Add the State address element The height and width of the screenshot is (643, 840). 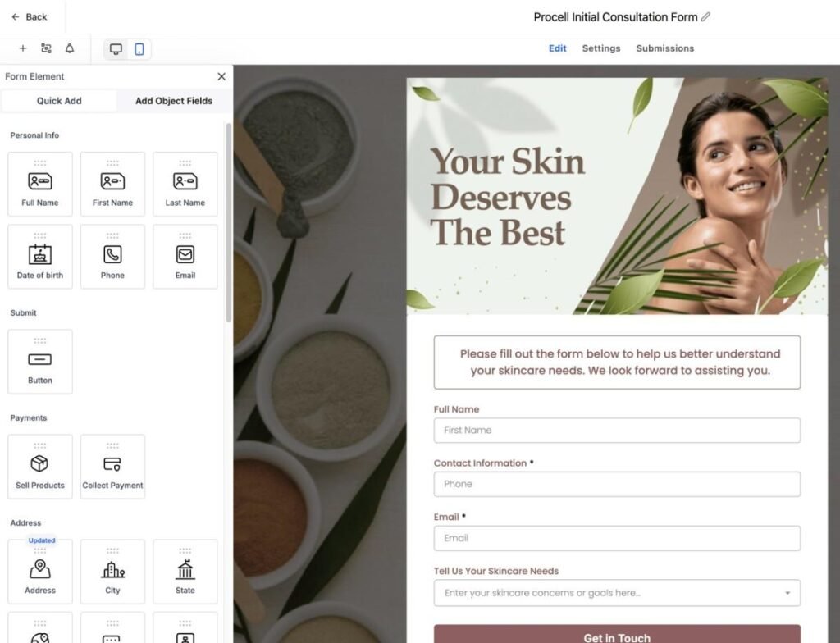[x=185, y=572]
